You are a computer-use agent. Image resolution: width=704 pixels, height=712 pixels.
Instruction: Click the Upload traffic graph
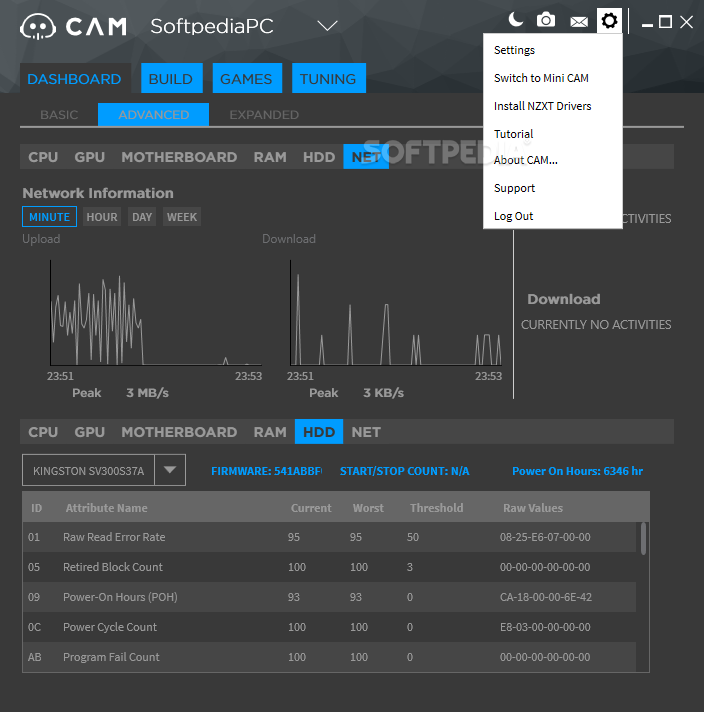[x=156, y=312]
